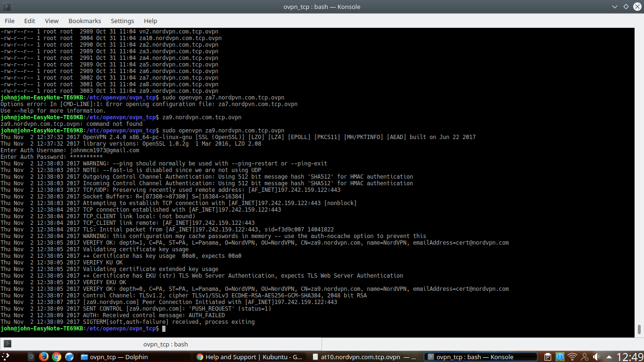Click the 'command not found' error line

click(71, 124)
